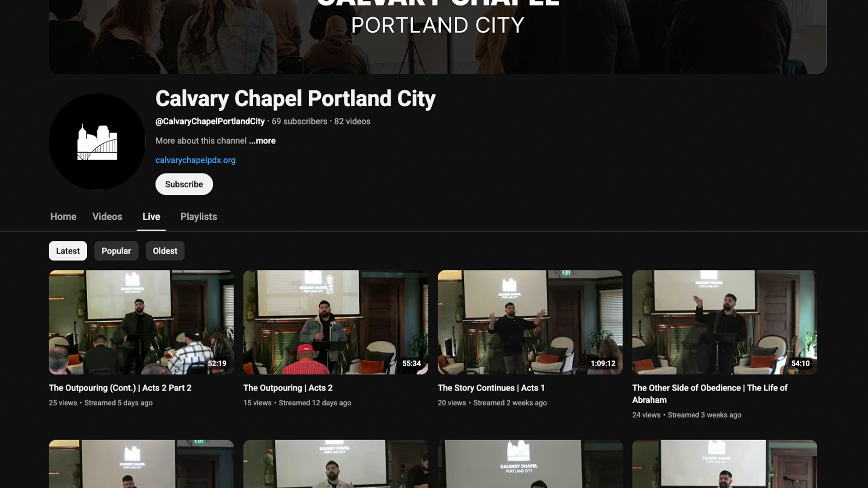Screen dimensions: 868x488
Task: Click the Portland City channel banner image
Action: pos(438,36)
